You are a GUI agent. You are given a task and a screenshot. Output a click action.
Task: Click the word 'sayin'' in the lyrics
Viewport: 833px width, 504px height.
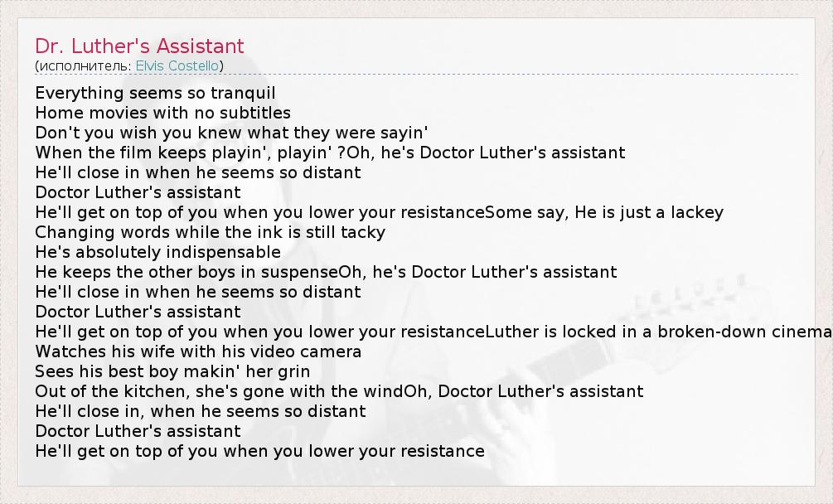pyautogui.click(x=400, y=133)
